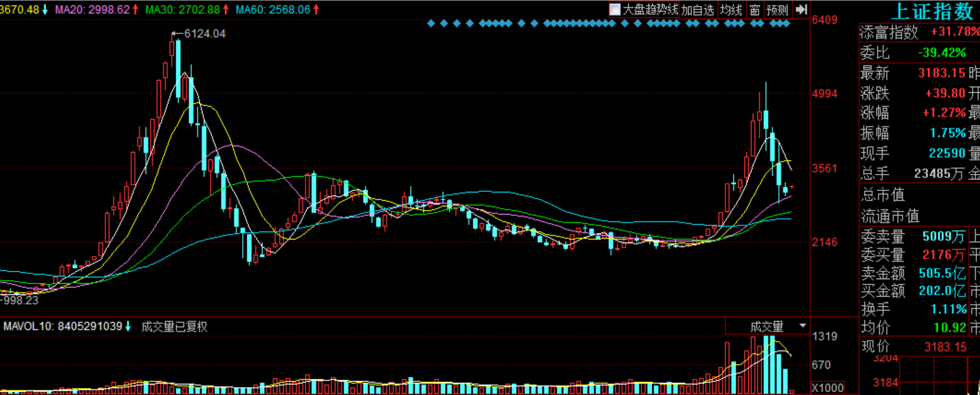Click the red up arrow beside MA60 value
The height and width of the screenshot is (395, 980).
tap(316, 10)
